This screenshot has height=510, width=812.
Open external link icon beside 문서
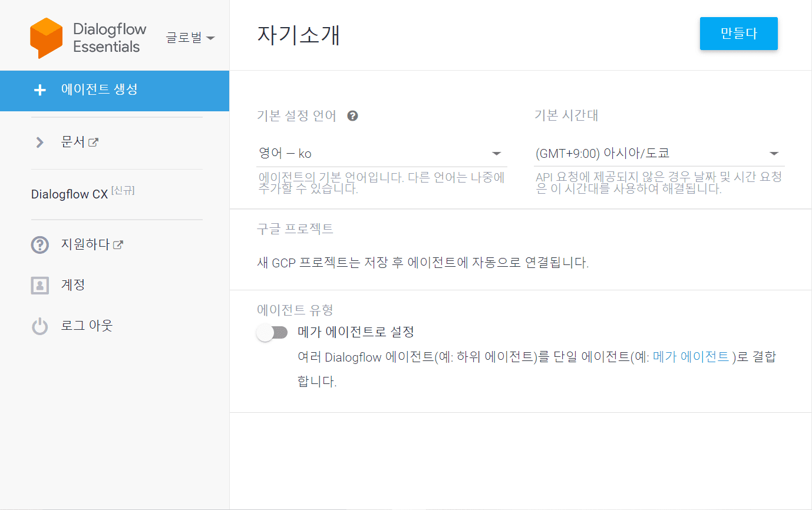point(93,142)
